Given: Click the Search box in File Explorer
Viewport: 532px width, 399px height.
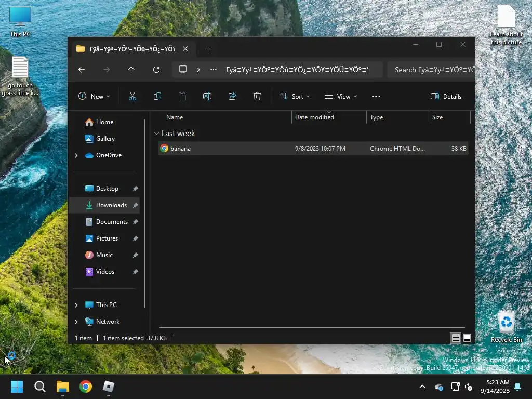Looking at the screenshot, I should pos(431,70).
